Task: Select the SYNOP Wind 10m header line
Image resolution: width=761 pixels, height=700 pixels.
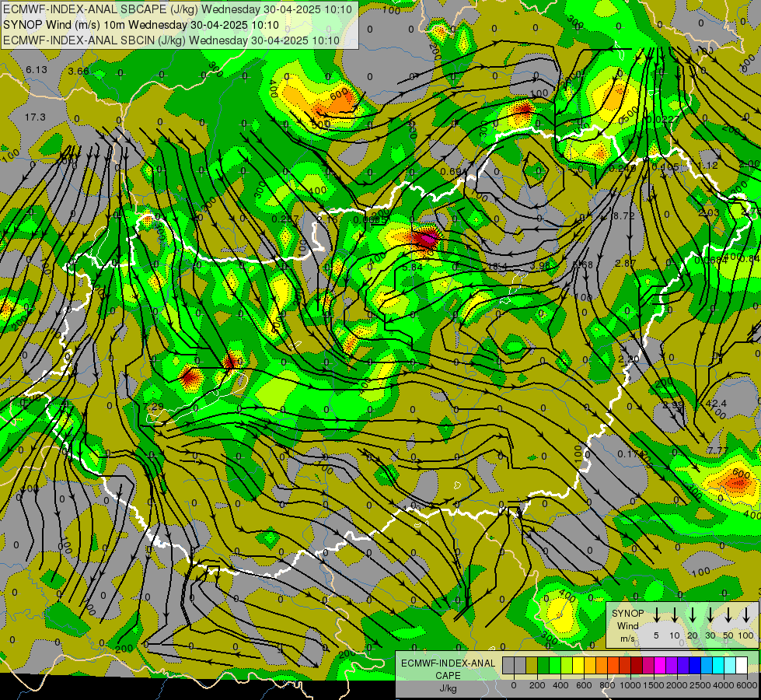Action: pos(141,25)
